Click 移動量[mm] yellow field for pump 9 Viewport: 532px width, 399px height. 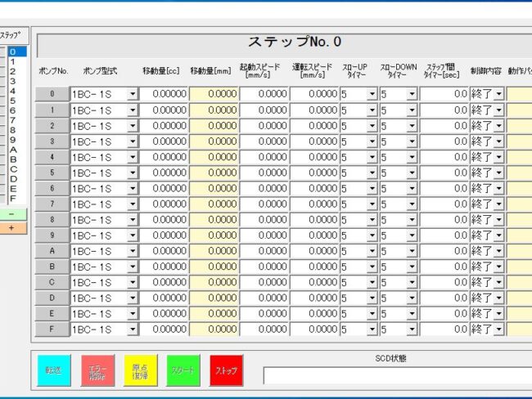point(214,235)
